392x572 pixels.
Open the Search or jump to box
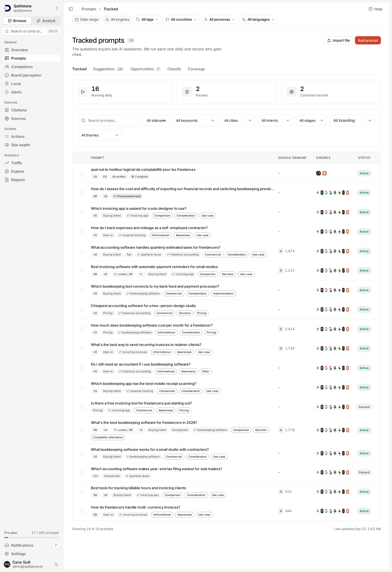tap(32, 31)
